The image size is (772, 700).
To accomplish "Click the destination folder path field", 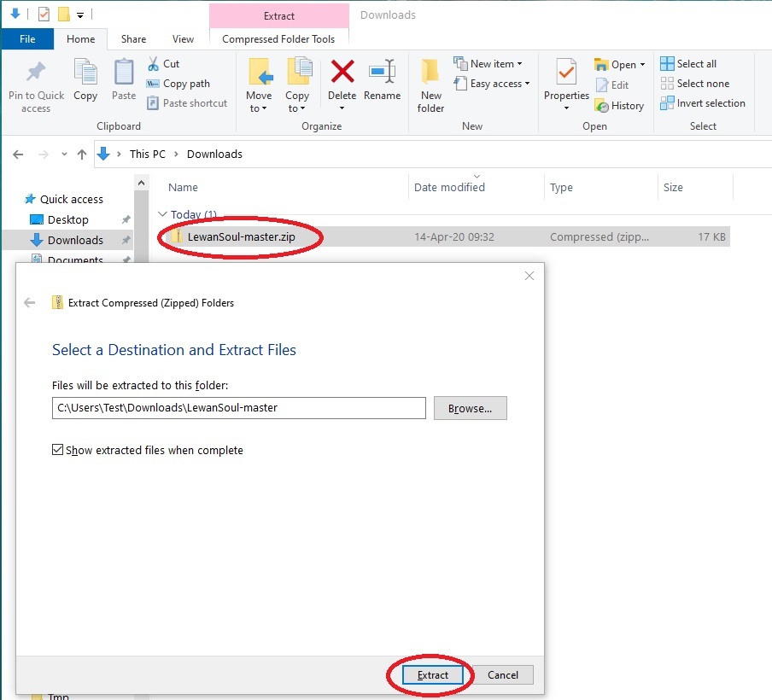I will (239, 408).
